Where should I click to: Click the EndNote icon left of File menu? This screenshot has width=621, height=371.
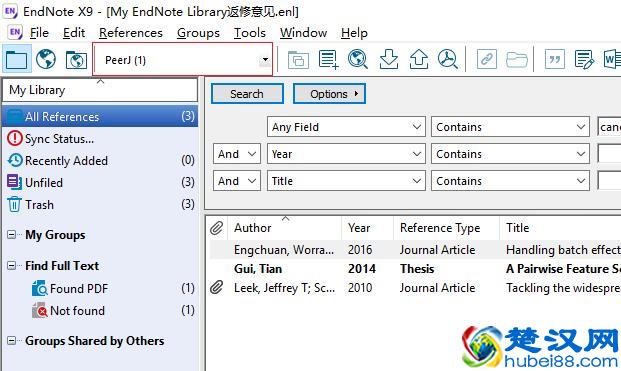click(15, 32)
